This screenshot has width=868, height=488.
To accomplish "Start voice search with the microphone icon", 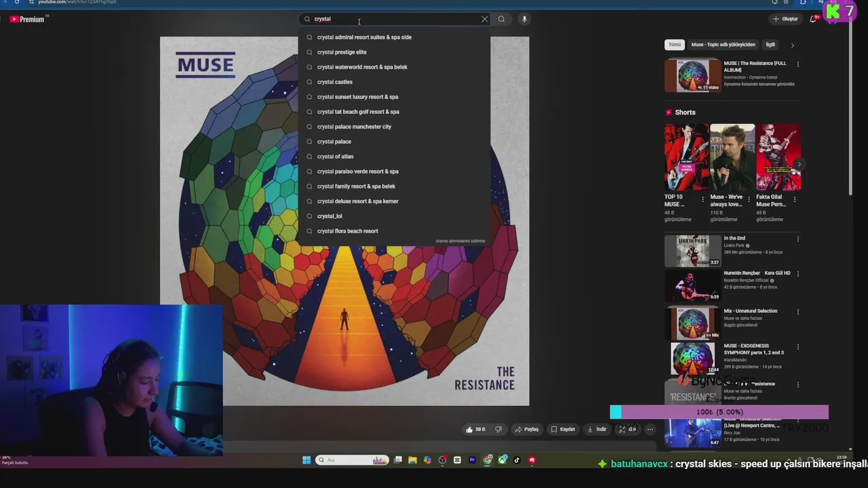I will coord(524,19).
